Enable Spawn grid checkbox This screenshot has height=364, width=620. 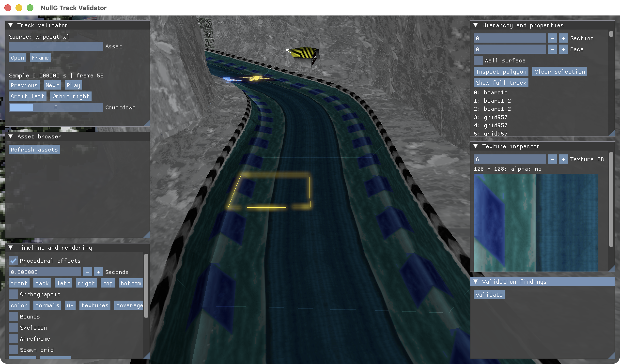(13, 350)
